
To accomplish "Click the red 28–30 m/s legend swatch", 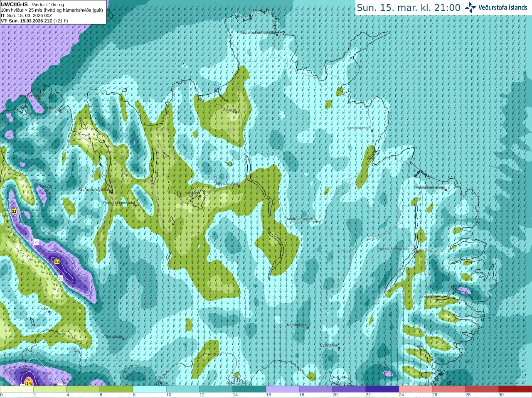I will (482, 389).
